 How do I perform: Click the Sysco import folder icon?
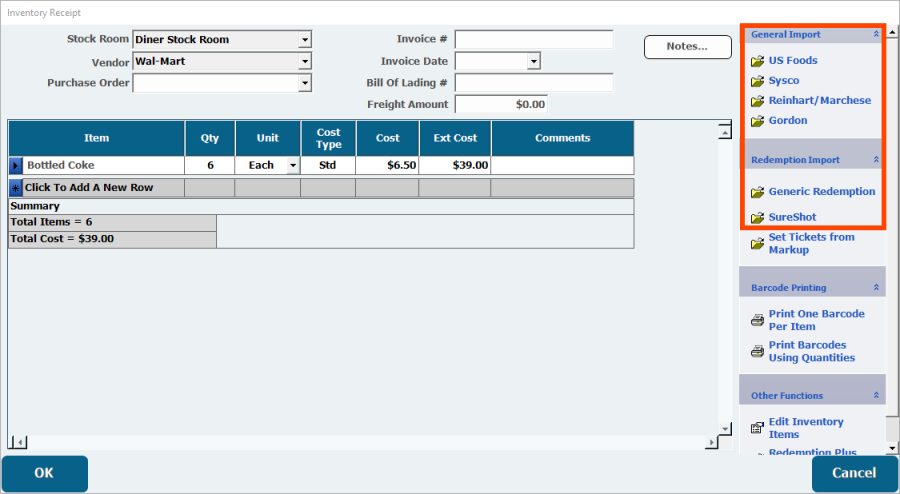757,81
